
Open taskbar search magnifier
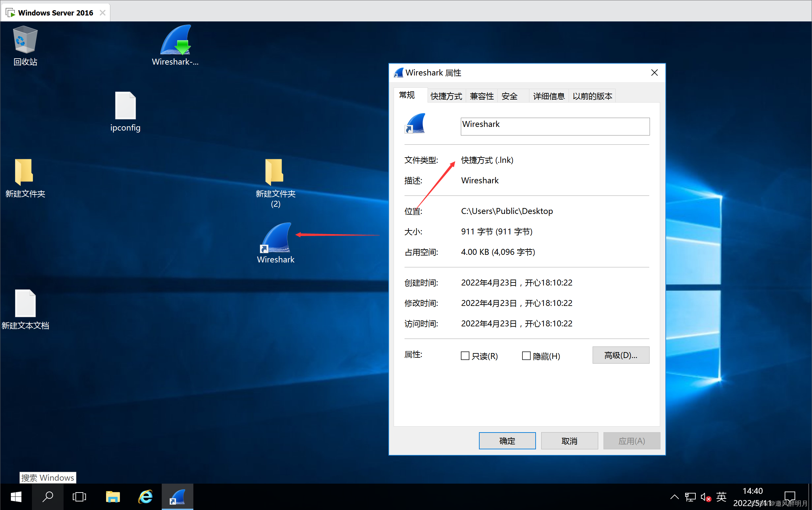[48, 497]
